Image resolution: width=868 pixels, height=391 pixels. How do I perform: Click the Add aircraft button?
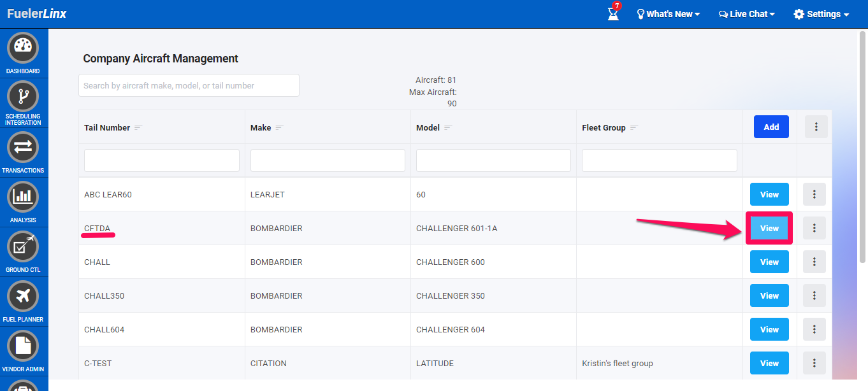tap(771, 127)
